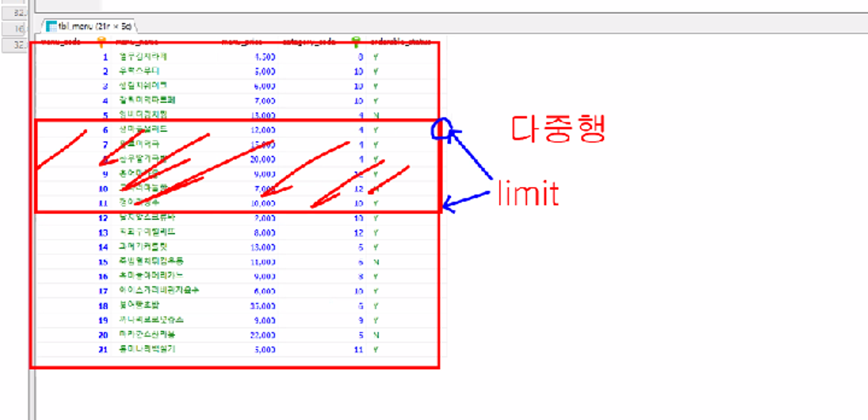The height and width of the screenshot is (420, 868).
Task: Click the 5,000 price in row 2
Action: pyautogui.click(x=265, y=71)
